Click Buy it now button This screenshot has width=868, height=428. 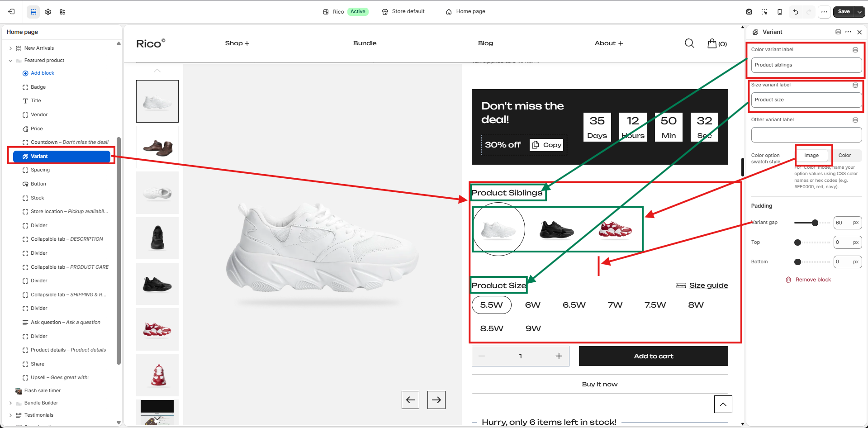click(600, 384)
